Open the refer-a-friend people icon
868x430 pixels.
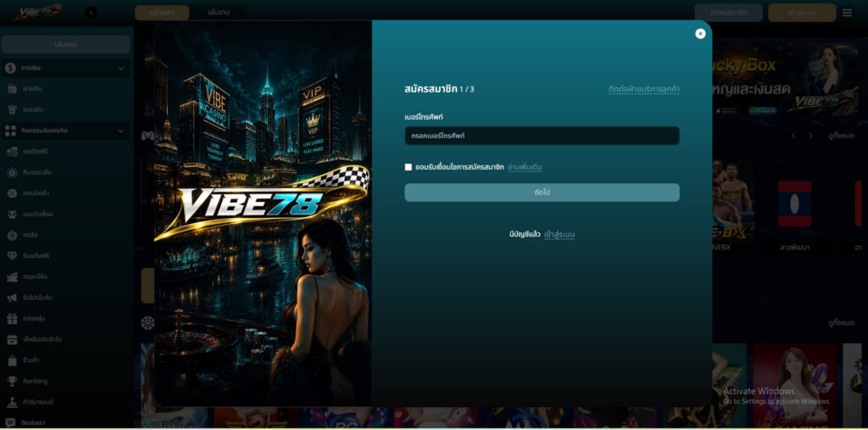[12, 214]
